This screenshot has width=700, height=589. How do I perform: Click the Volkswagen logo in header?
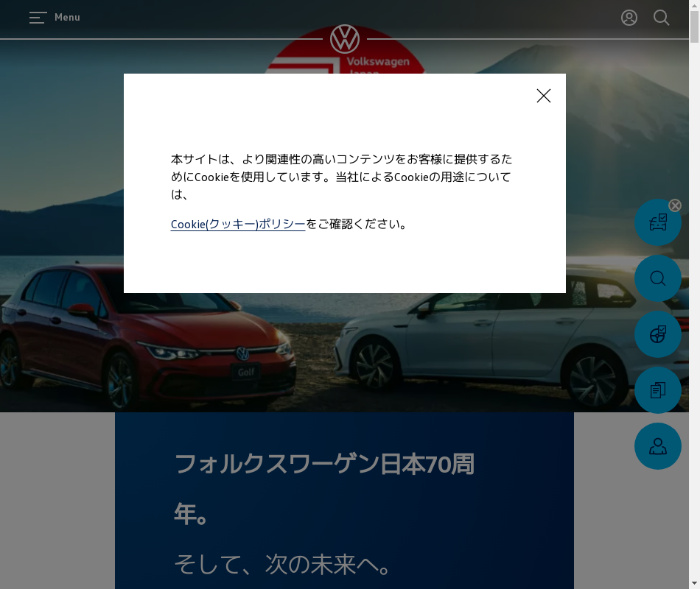tap(345, 39)
